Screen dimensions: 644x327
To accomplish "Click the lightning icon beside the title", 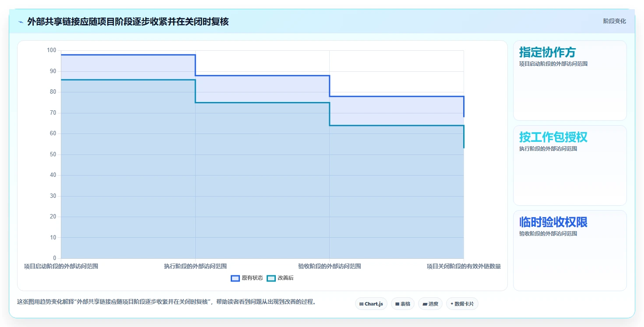I will [21, 21].
